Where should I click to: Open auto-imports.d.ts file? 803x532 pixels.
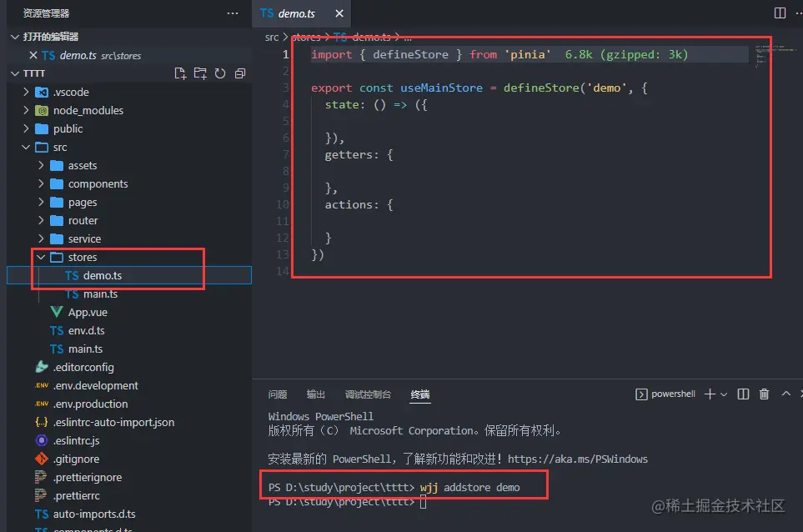tap(129, 514)
